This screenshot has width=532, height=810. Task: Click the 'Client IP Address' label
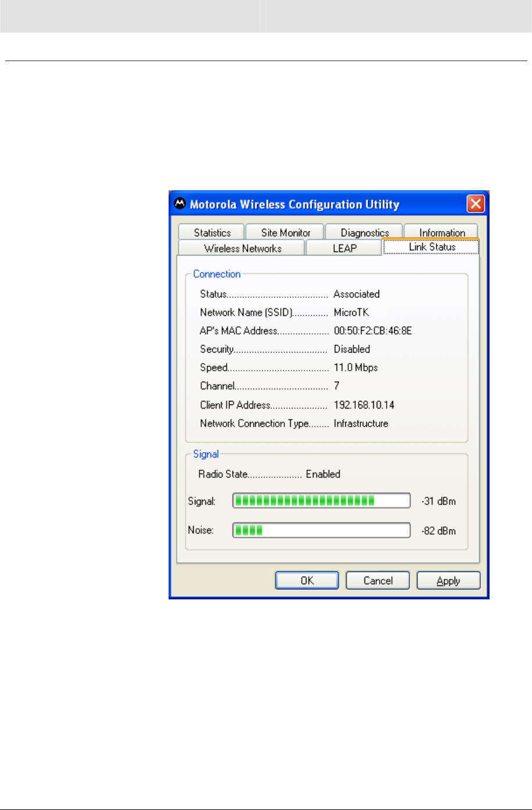point(235,405)
